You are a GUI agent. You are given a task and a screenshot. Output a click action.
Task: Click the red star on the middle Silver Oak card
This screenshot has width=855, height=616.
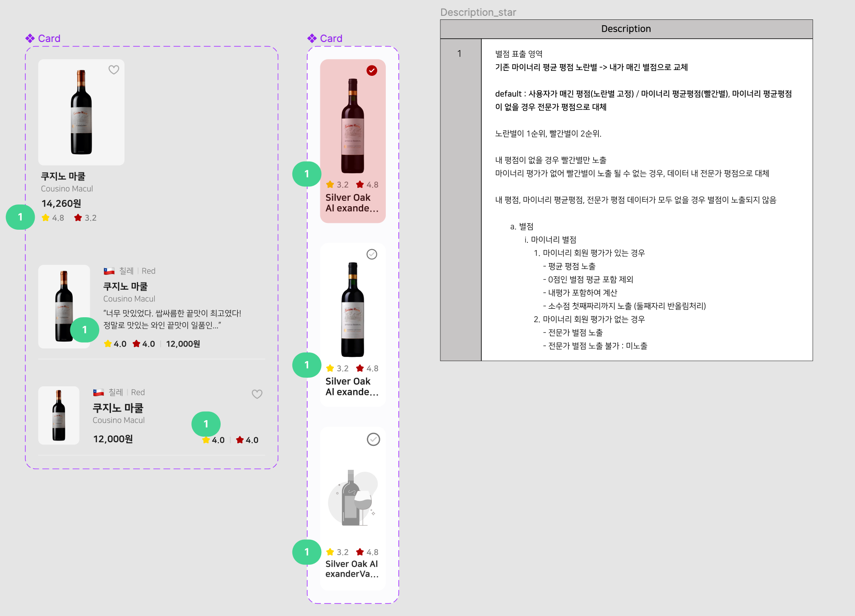(x=360, y=368)
